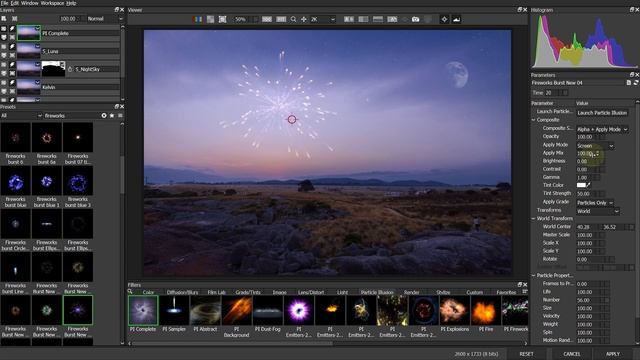The height and width of the screenshot is (360, 640).
Task: Click the on-screen controls diamond icon
Action: pyautogui.click(x=444, y=19)
